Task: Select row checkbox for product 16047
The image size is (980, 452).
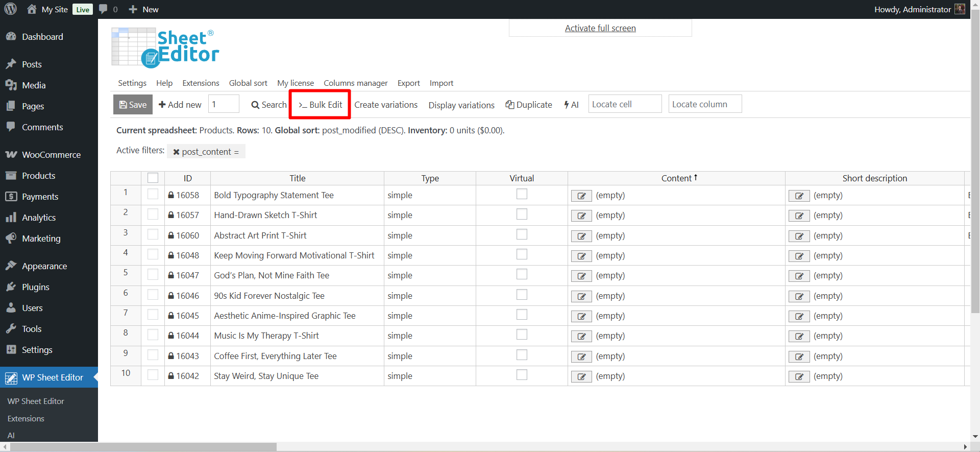Action: [x=153, y=274]
